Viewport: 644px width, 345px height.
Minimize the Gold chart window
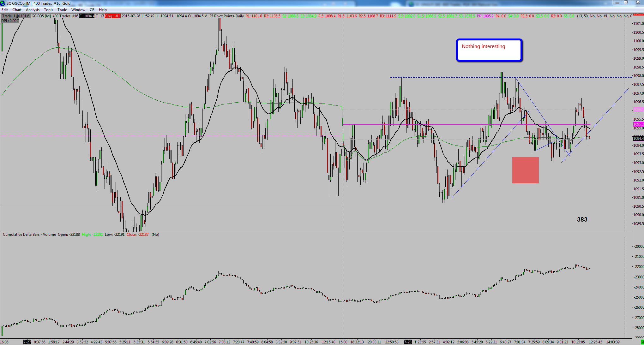pos(617,3)
